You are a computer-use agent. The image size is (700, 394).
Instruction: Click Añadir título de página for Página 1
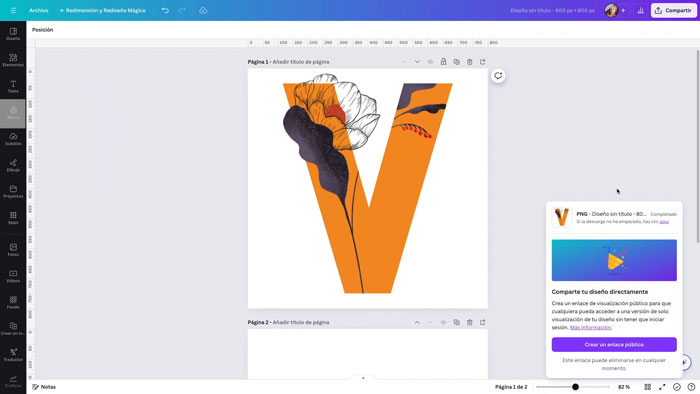(x=301, y=62)
